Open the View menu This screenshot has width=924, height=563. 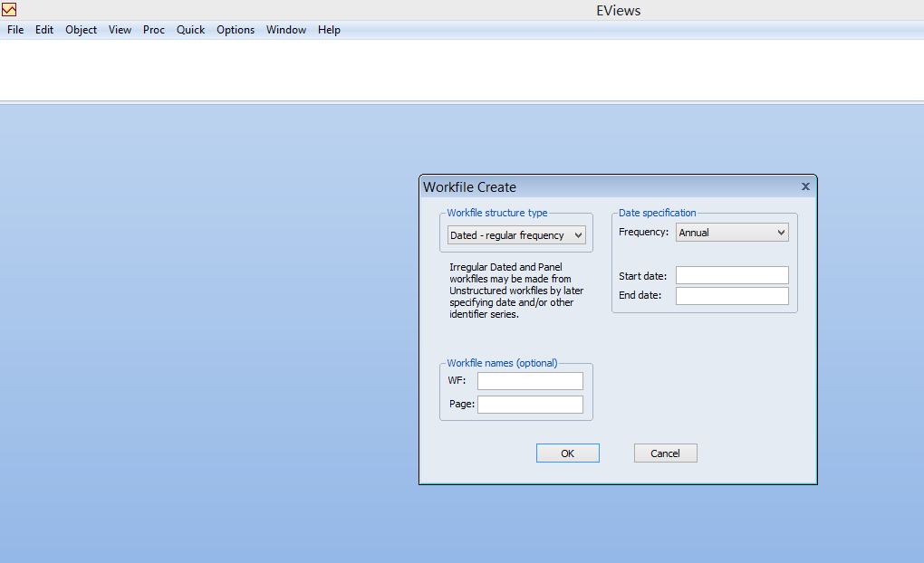click(x=120, y=30)
